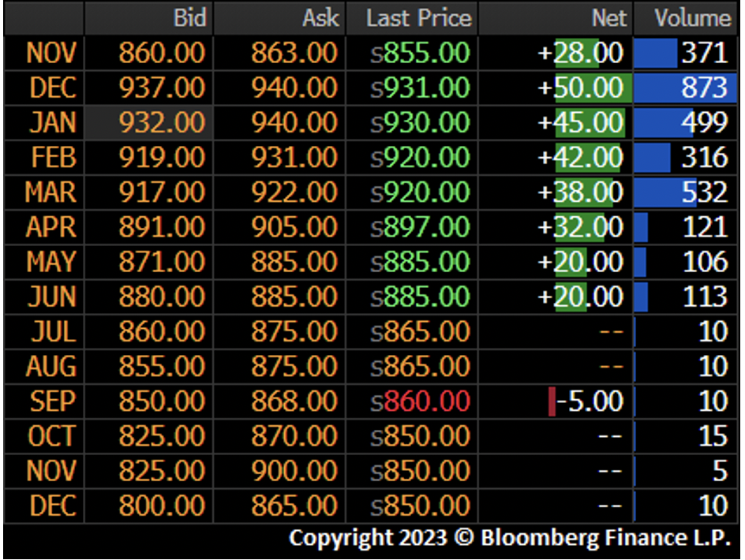Click the Ask column header
Viewport: 745px width, 560px height.
(x=320, y=18)
